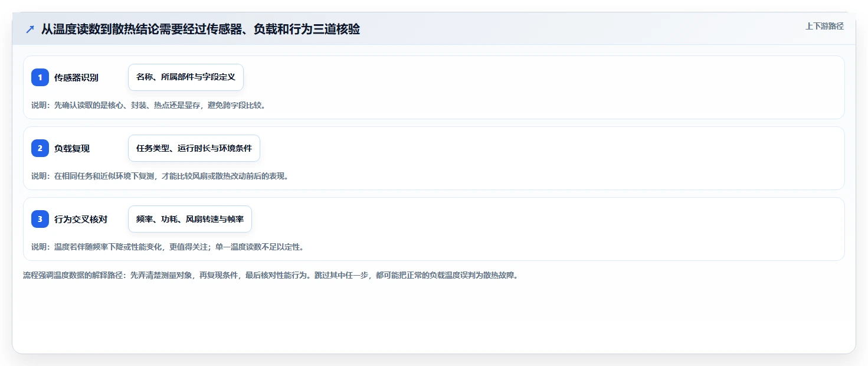Screen dimensions: 868x366
Task: Select the step 2 number badge
Action: pyautogui.click(x=40, y=148)
